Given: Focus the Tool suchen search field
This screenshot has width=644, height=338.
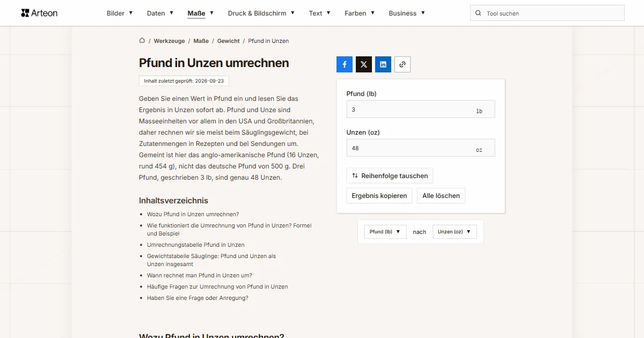Looking at the screenshot, I should tap(547, 13).
